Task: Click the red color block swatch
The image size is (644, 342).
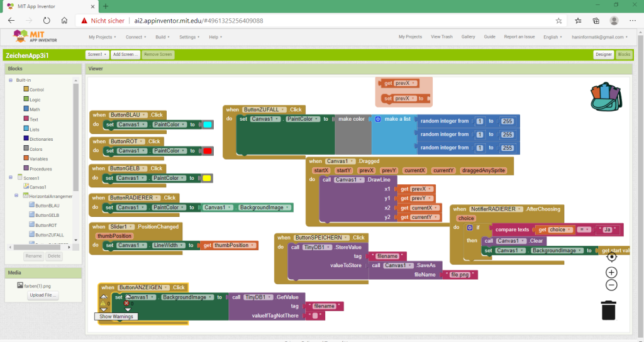Action: 207,151
